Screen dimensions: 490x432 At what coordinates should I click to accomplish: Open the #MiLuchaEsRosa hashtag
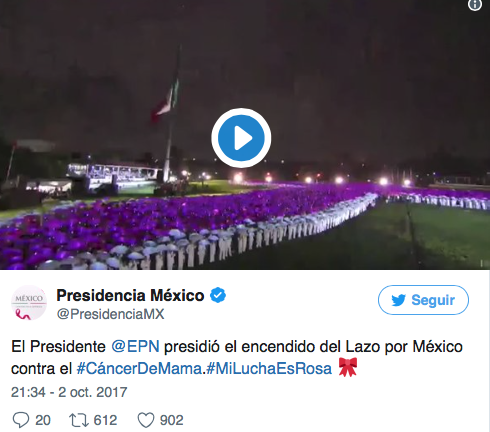tap(269, 369)
